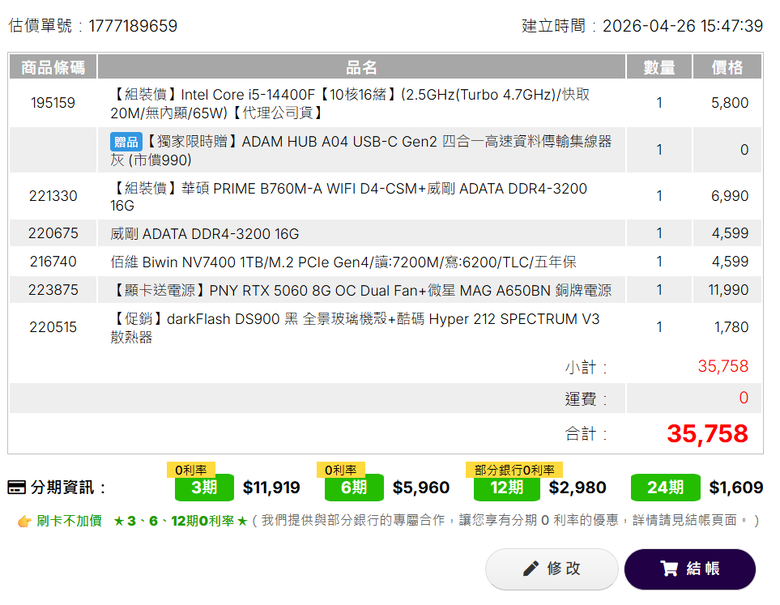Click the 價格 column header
This screenshot has height=605, width=780.
(x=727, y=67)
